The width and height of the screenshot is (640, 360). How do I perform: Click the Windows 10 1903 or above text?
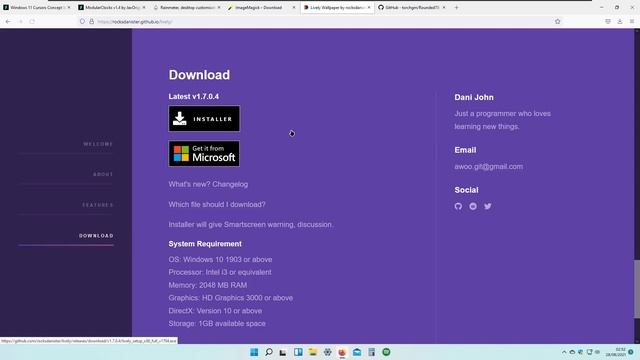(228, 260)
